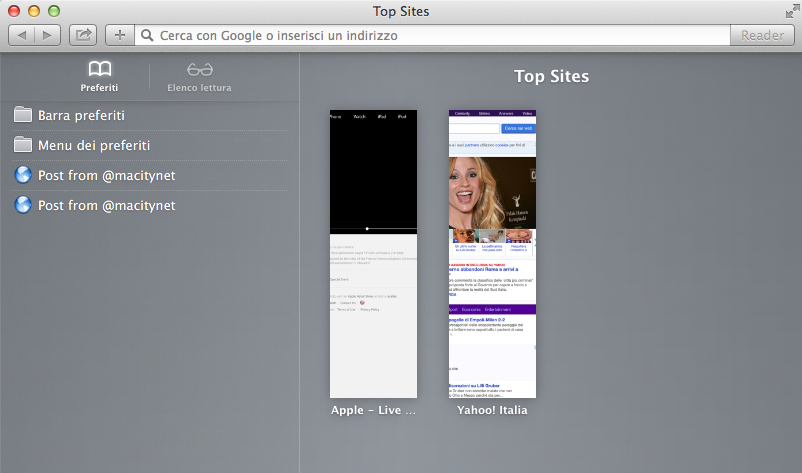
Task: Open the Apple - Live thumbnail preview
Action: click(373, 253)
